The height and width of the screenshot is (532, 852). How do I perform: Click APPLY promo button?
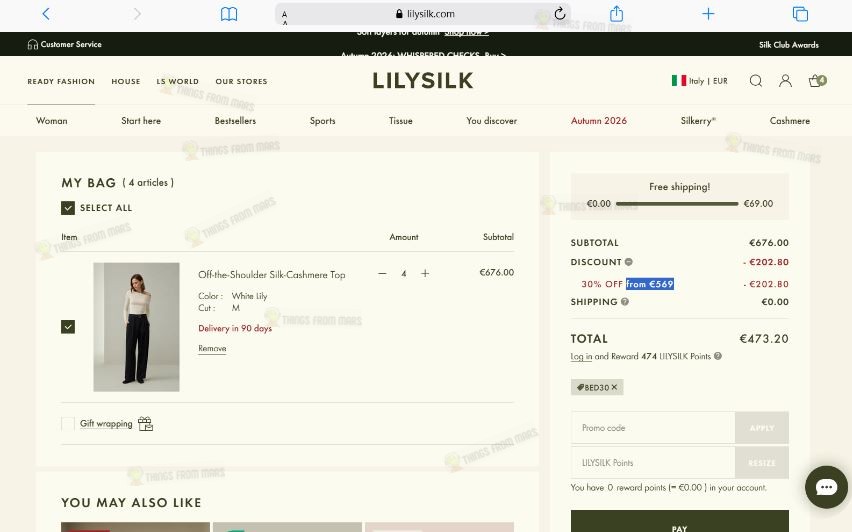[x=762, y=428]
